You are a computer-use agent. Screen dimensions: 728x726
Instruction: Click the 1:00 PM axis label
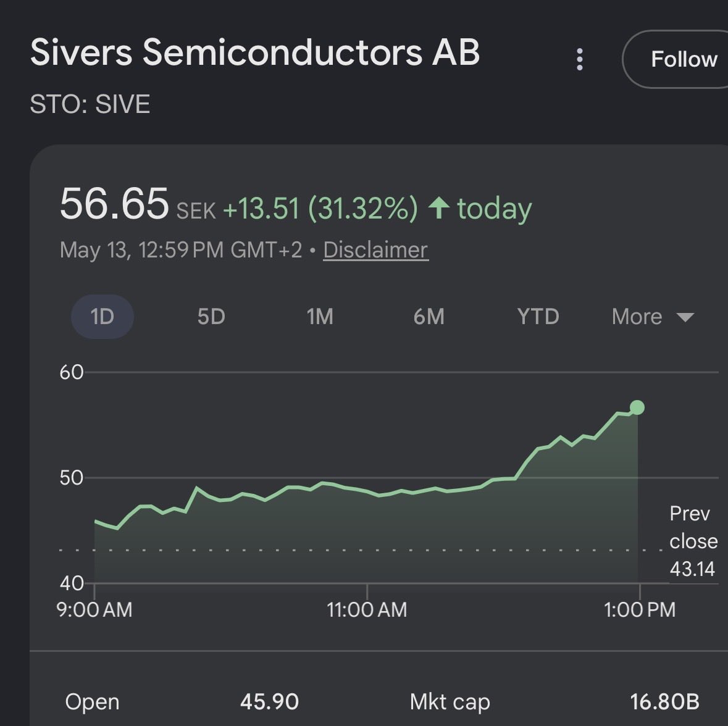click(640, 610)
